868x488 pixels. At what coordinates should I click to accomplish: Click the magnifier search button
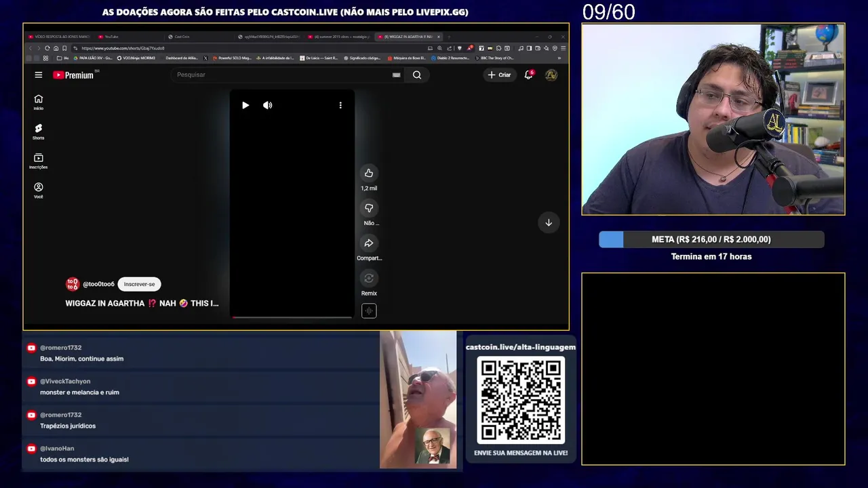[417, 75]
